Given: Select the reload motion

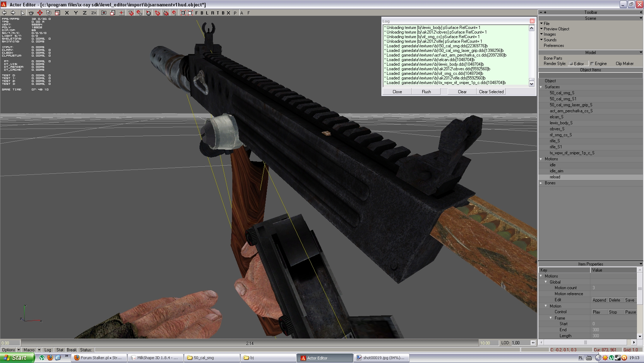Looking at the screenshot, I should [555, 177].
